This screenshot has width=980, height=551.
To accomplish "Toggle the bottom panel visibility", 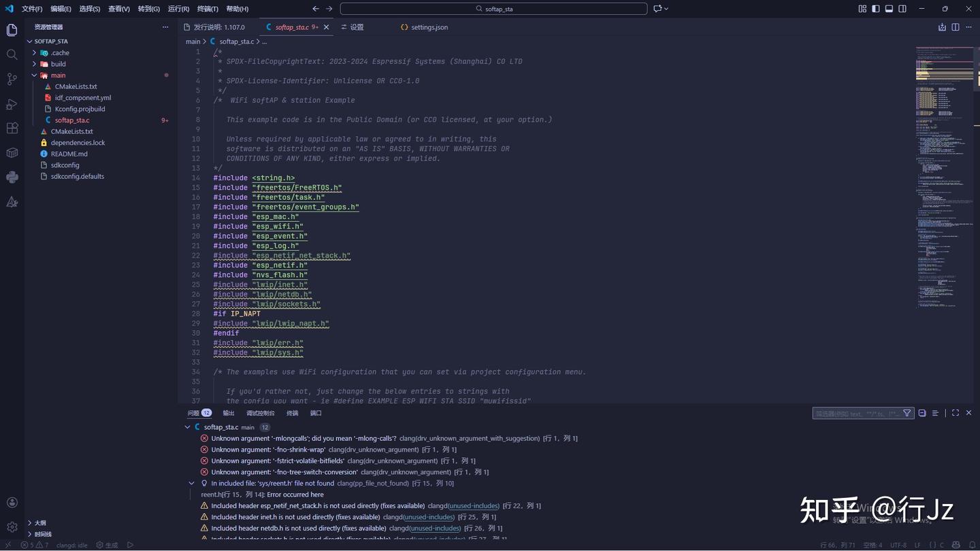I will tap(889, 9).
